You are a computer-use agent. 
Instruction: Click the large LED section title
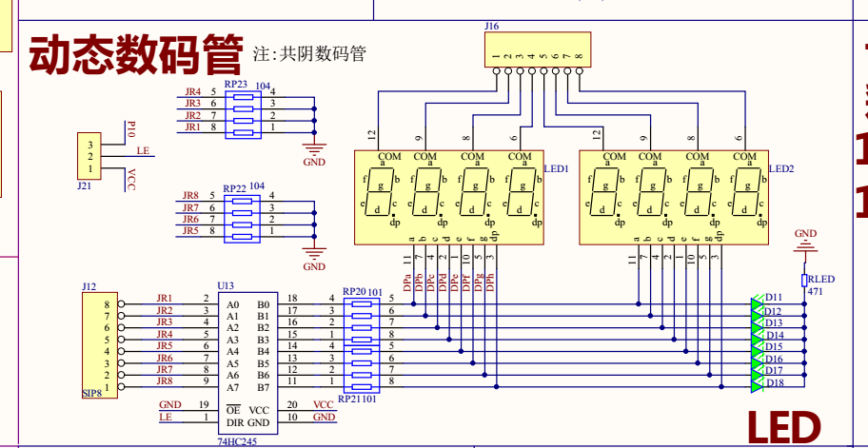784,429
